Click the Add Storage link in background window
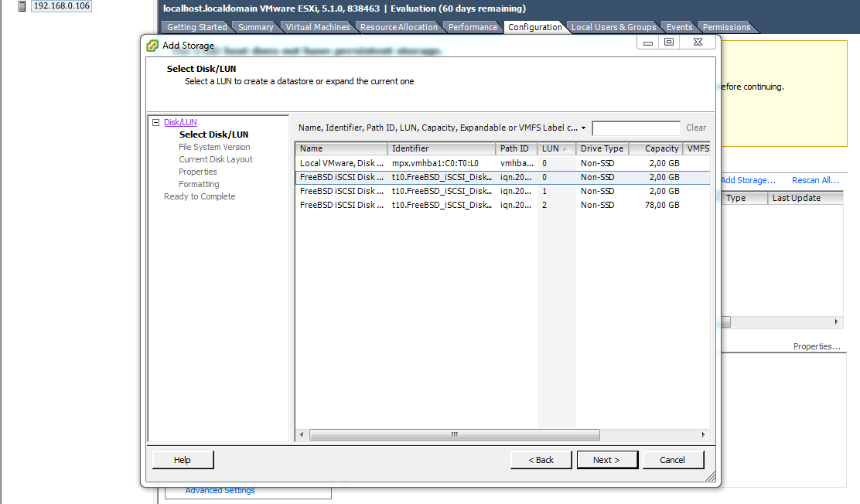This screenshot has width=860, height=504. tap(748, 180)
